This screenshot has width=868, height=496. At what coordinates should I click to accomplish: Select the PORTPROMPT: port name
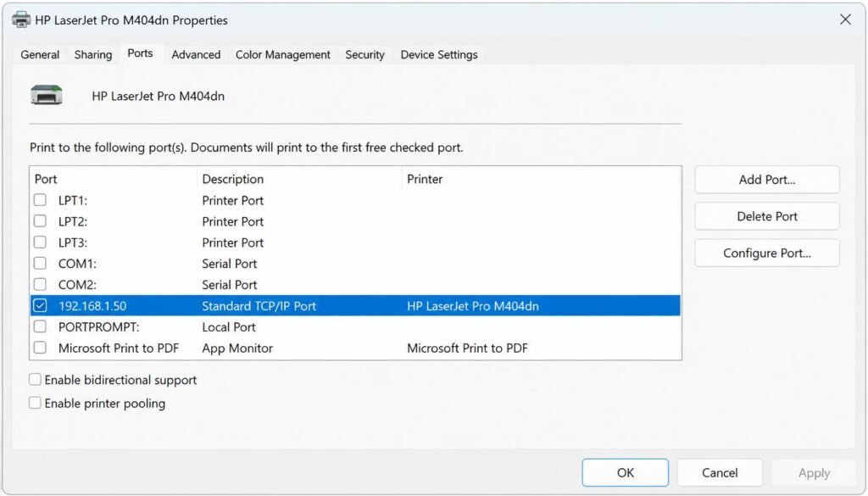point(98,326)
